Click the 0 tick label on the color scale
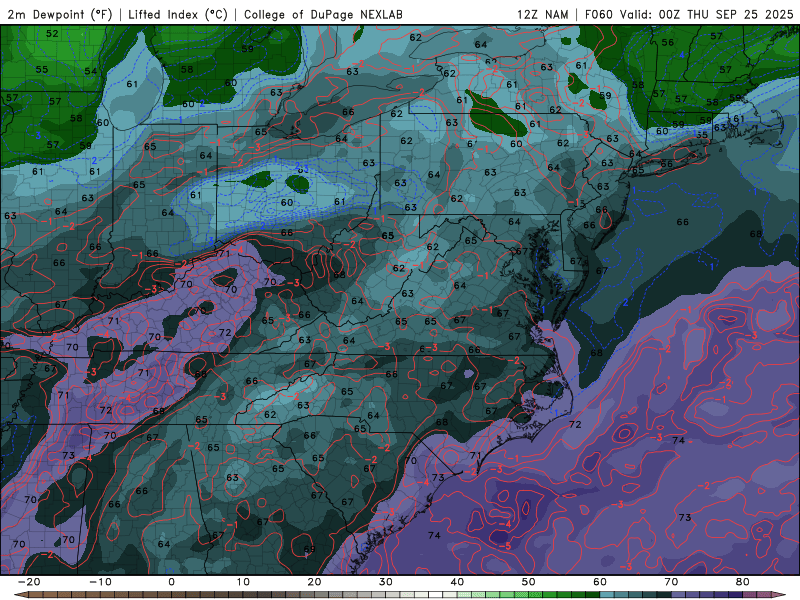The image size is (800, 600). (x=171, y=582)
